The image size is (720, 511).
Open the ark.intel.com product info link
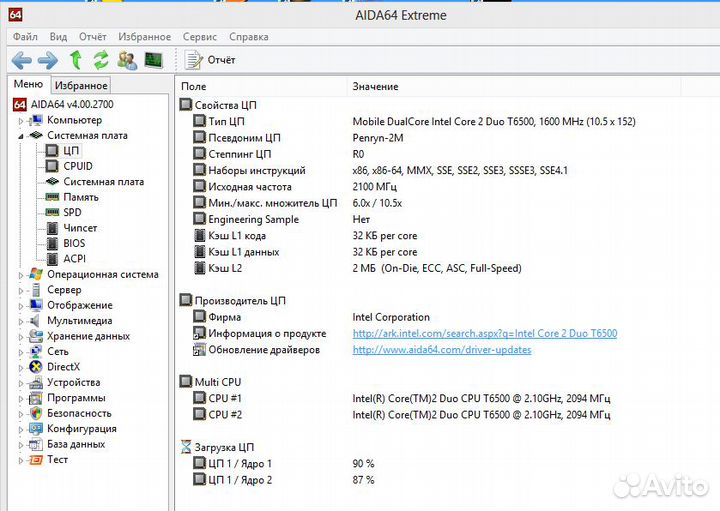484,334
